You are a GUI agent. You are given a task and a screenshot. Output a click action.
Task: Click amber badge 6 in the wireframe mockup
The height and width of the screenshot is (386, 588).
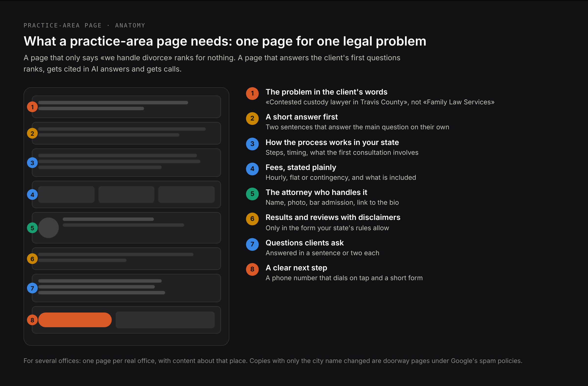32,259
